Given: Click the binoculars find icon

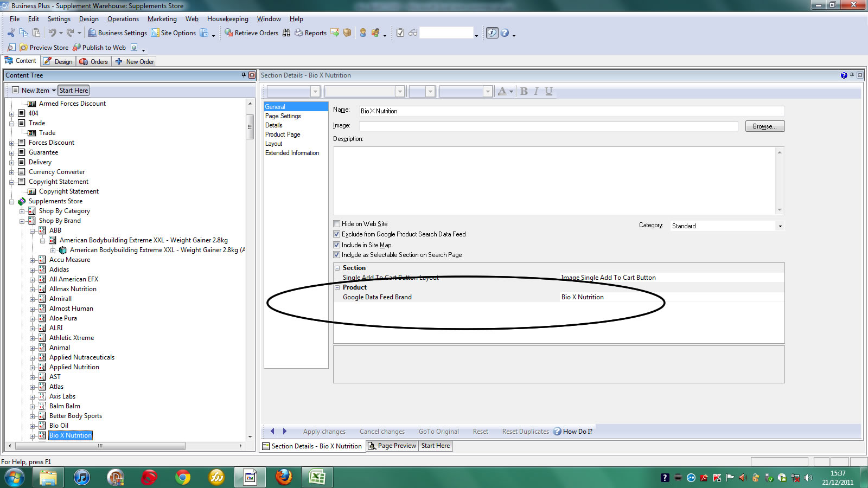Looking at the screenshot, I should [286, 33].
